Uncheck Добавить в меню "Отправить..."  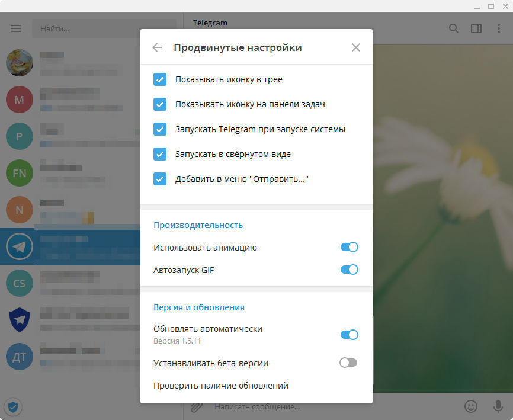click(160, 179)
